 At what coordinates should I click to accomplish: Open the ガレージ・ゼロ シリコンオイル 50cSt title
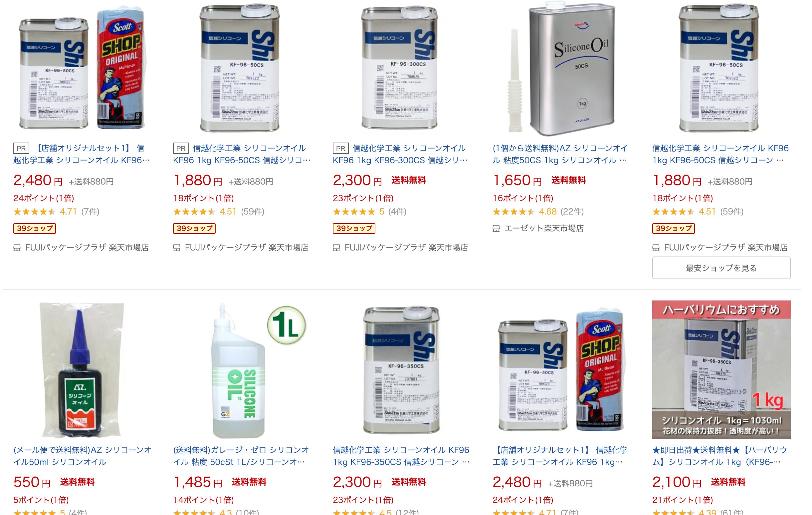(x=241, y=456)
